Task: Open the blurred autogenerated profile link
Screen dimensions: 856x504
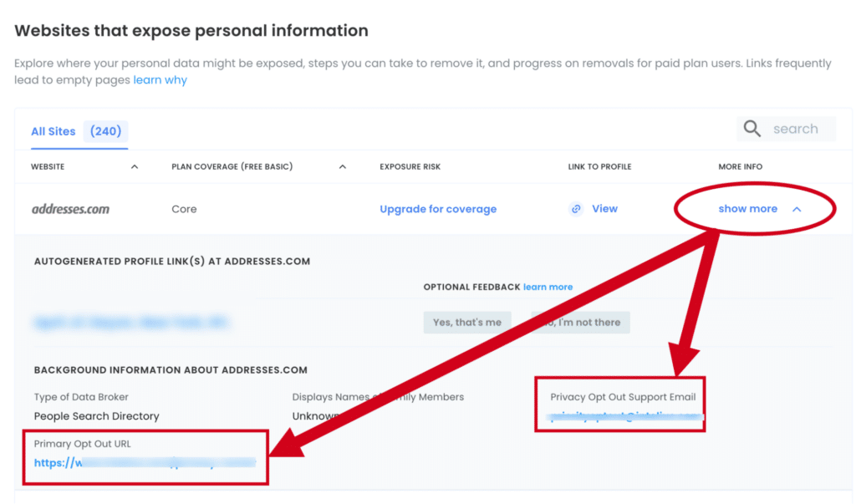Action: pyautogui.click(x=132, y=322)
